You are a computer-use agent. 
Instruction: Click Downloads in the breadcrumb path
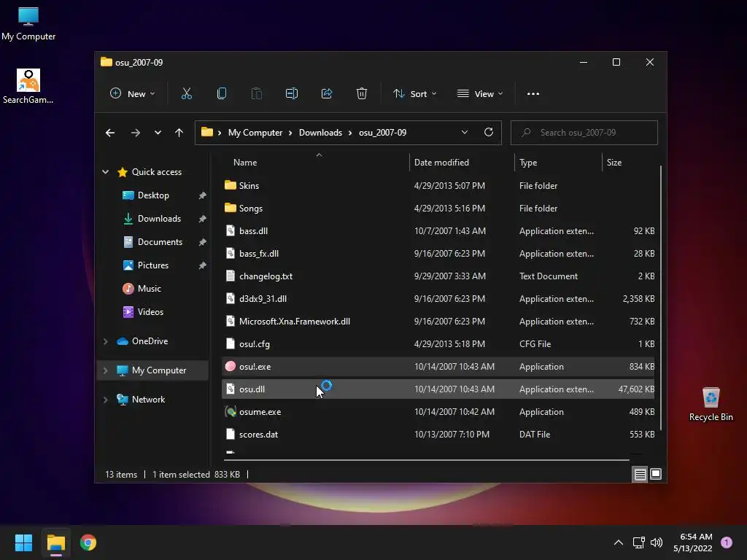click(321, 133)
